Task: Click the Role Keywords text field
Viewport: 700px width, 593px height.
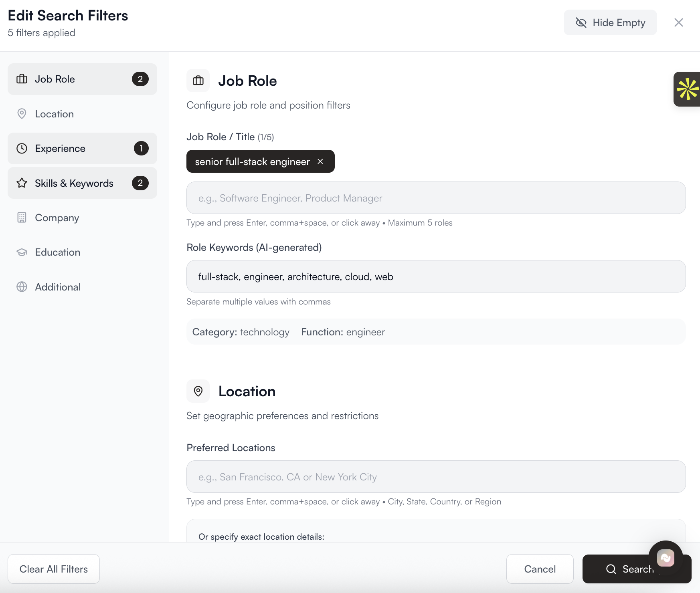Action: click(436, 276)
